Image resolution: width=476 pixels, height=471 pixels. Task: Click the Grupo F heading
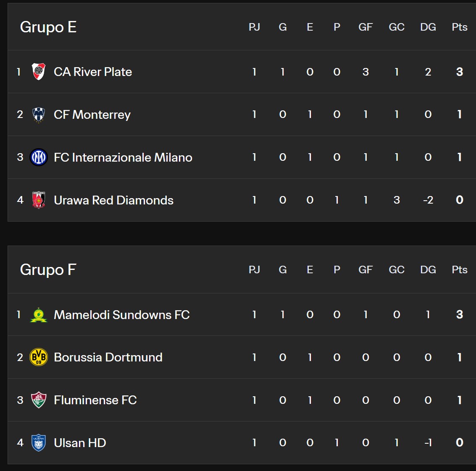click(x=48, y=270)
